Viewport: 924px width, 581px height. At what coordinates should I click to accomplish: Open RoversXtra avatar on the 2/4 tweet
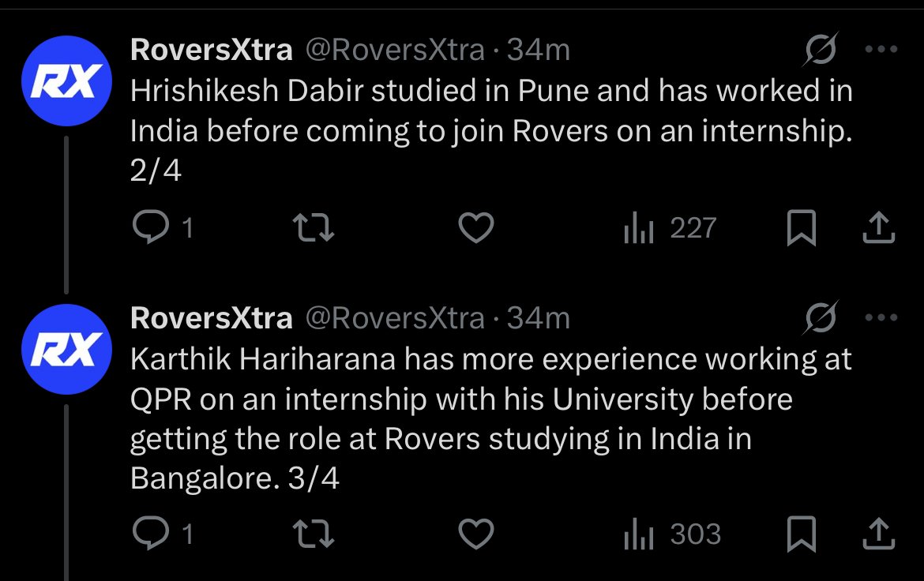(x=66, y=82)
